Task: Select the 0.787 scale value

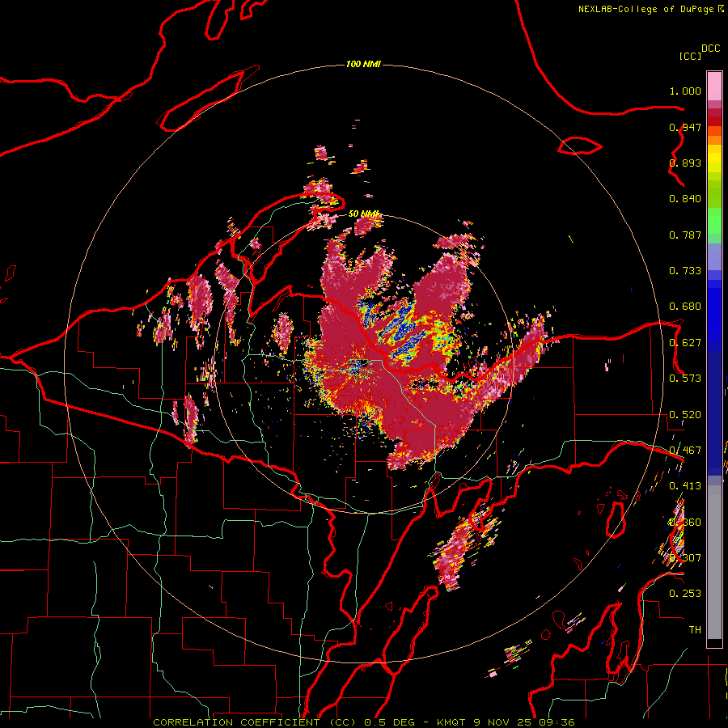Action: (685, 235)
